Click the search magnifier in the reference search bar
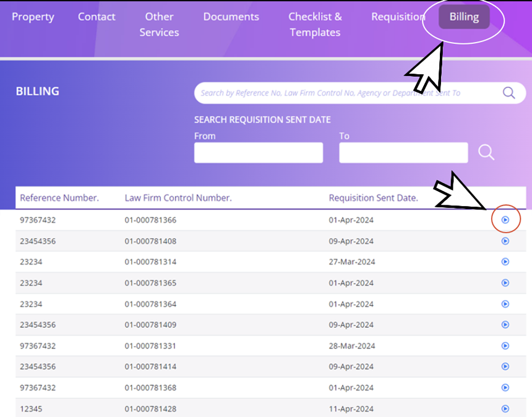Viewport: 532px width, 417px height. pyautogui.click(x=508, y=93)
